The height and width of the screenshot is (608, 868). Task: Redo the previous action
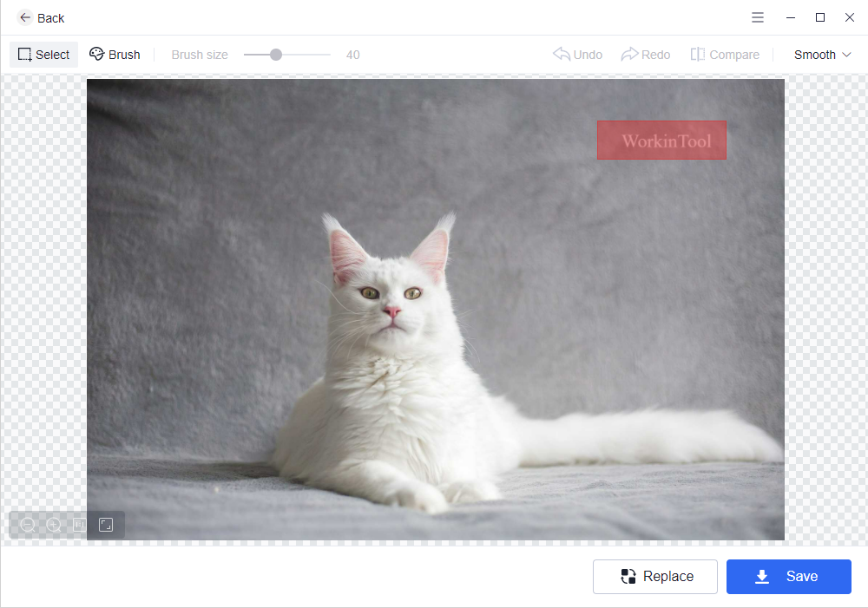point(646,55)
